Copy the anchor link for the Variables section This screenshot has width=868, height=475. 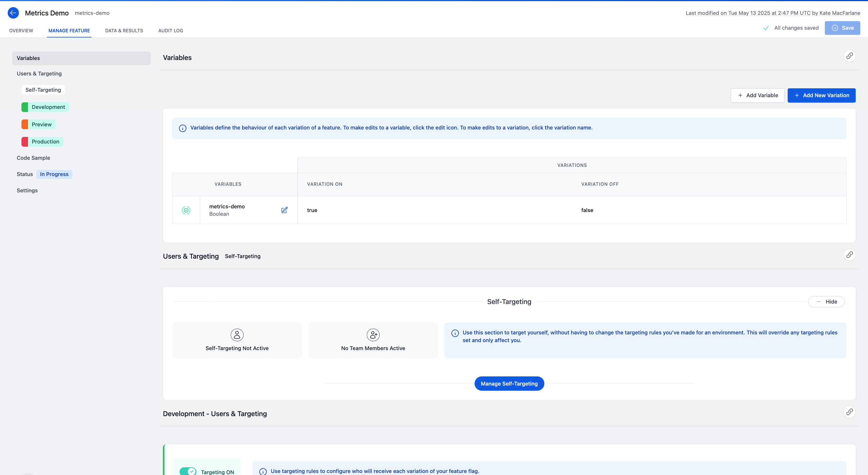click(849, 56)
